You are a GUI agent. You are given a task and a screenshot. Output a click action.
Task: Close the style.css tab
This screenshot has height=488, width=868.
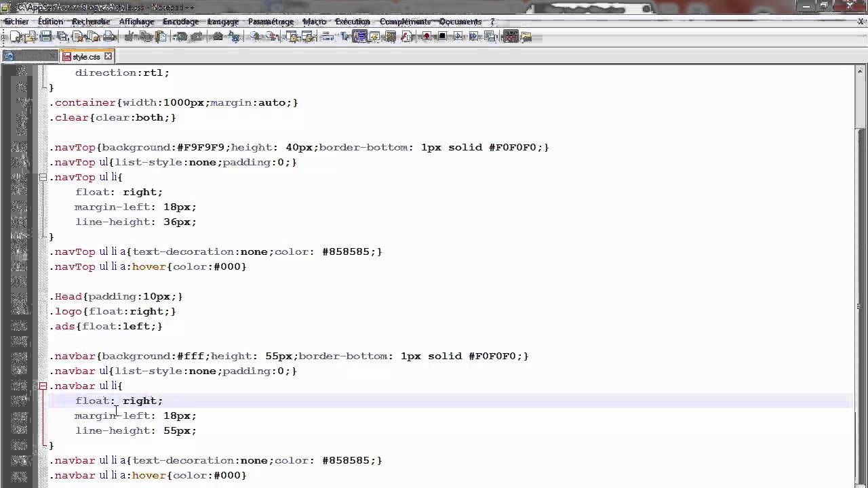point(108,56)
